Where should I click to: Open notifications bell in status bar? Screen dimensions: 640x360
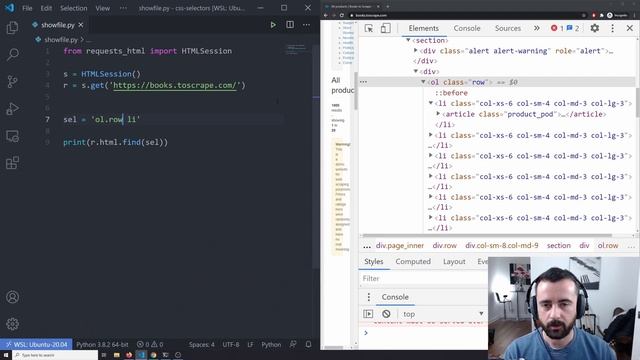pyautogui.click(x=308, y=344)
